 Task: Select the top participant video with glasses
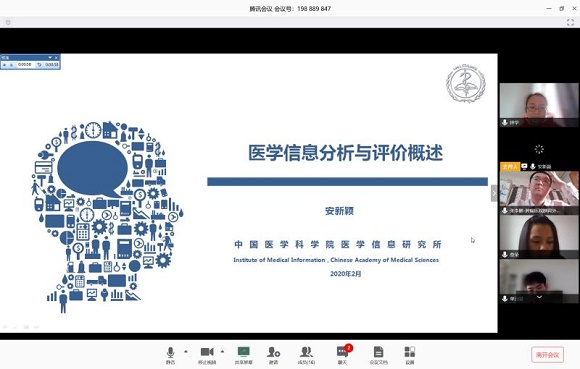point(539,105)
